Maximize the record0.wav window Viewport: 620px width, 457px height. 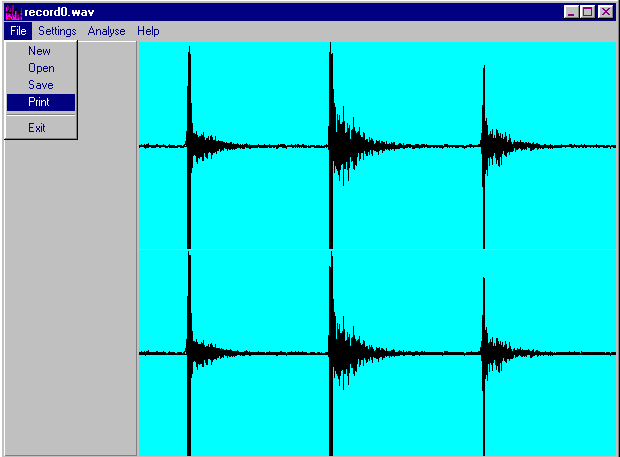[x=587, y=12]
